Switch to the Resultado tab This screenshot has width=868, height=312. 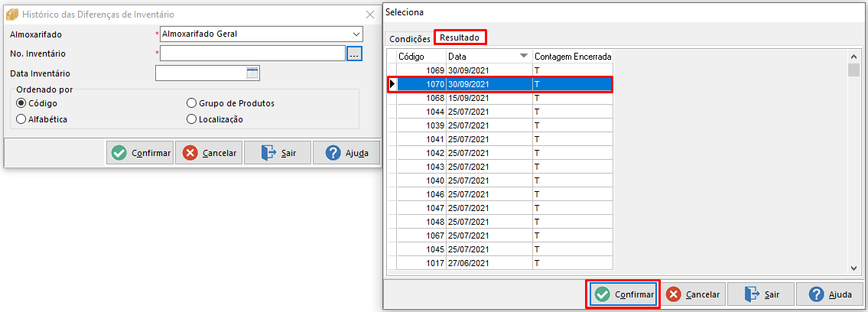pos(460,37)
